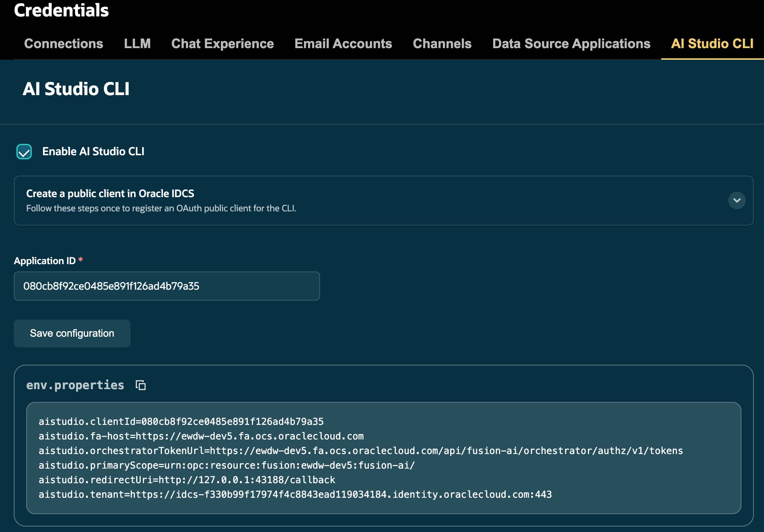Click the "Create a public client in Oracle IDCS" heading
This screenshot has height=532, width=764.
point(110,193)
